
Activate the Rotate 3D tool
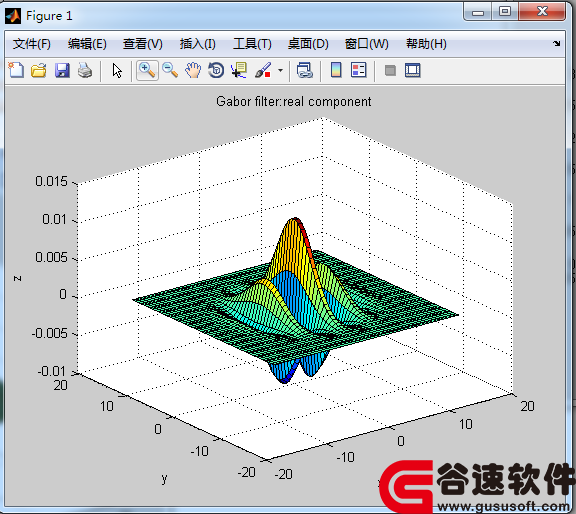point(216,70)
